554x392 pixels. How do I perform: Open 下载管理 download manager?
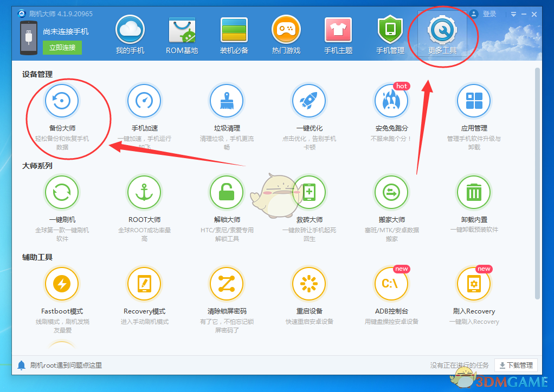(514, 365)
